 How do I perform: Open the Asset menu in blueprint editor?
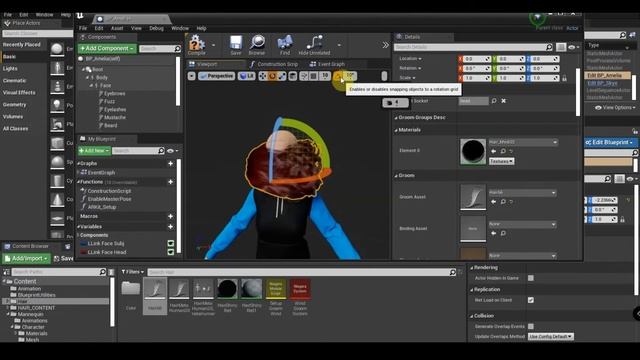tap(117, 28)
